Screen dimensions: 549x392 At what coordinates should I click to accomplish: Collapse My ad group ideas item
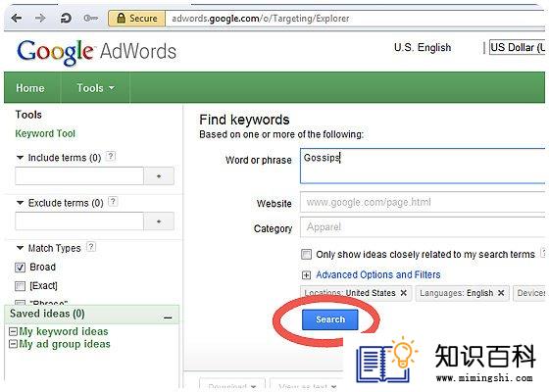[x=13, y=344]
